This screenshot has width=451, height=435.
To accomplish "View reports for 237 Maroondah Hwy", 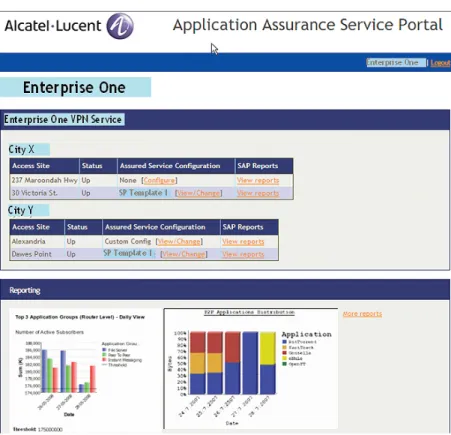I will coord(258,180).
